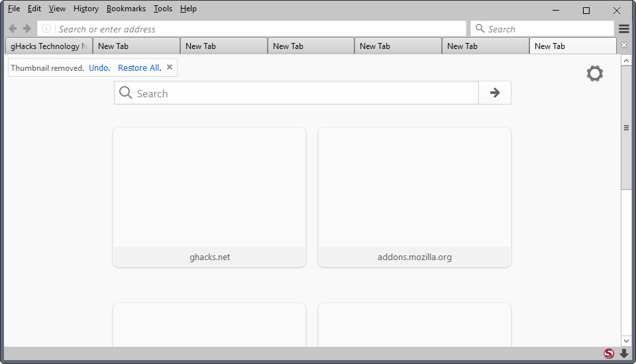Open the File menu
Viewport: 636px width, 364px height.
(14, 9)
